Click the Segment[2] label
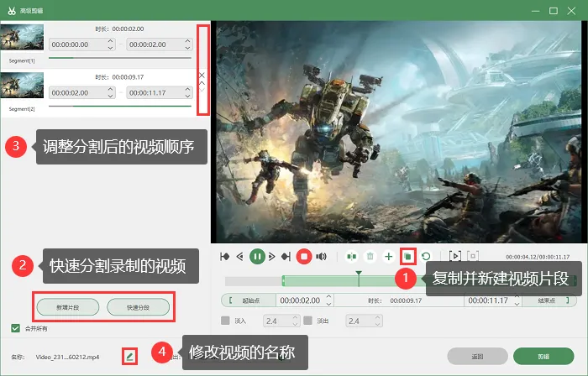The height and width of the screenshot is (376, 588). pos(22,109)
